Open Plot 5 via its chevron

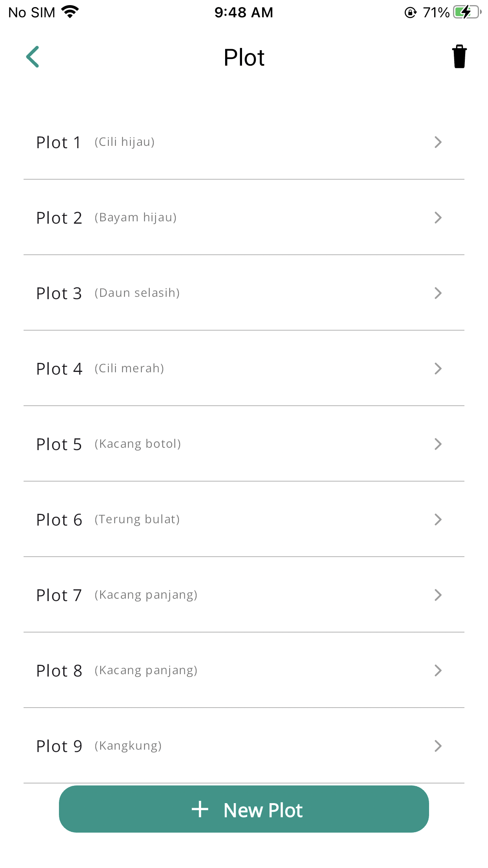tap(438, 444)
